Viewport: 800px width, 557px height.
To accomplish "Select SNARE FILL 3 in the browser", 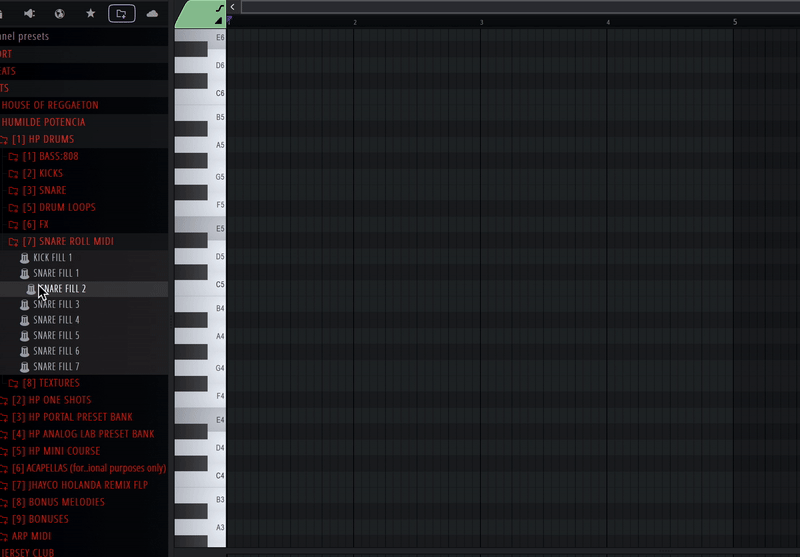I will point(56,305).
